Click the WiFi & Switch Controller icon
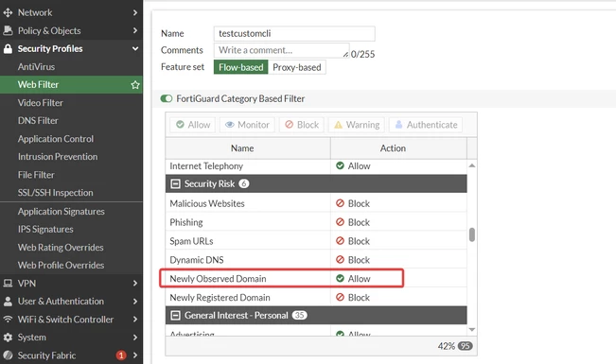This screenshot has height=364, width=616. point(8,320)
